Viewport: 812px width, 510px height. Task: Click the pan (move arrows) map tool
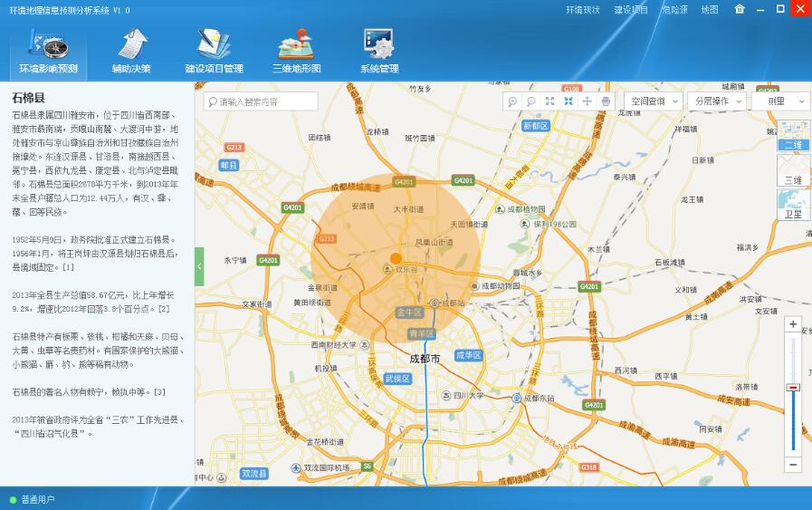[x=587, y=101]
